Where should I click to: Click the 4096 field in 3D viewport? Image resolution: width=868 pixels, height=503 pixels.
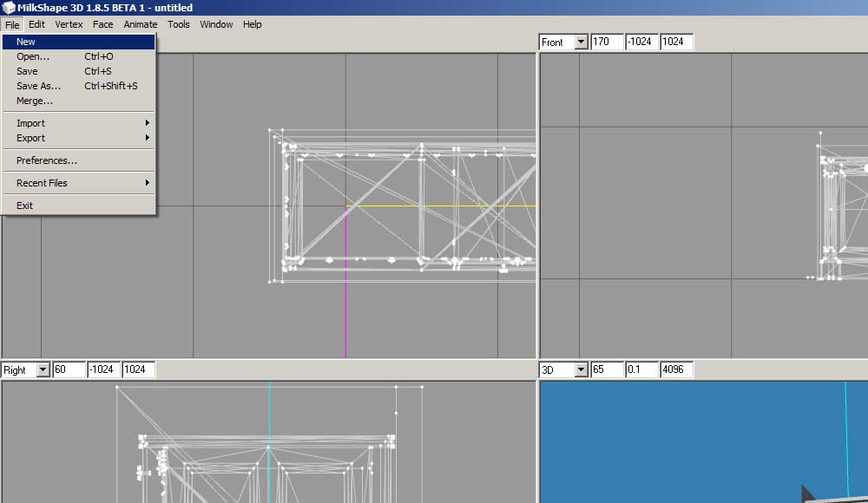click(x=676, y=370)
